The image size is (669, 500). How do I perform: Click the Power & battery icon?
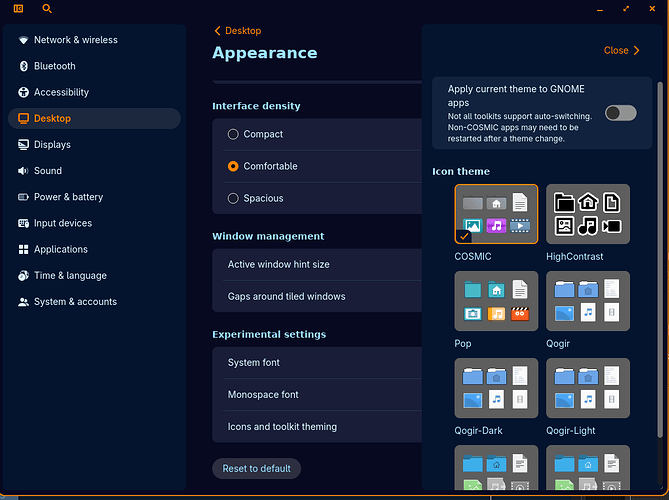[x=24, y=197]
